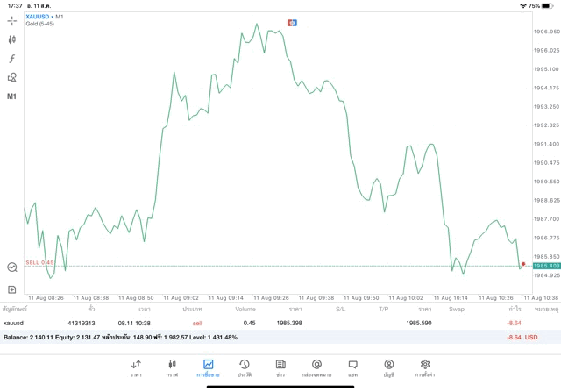Switch to the กราฟ chart tab

click(173, 367)
